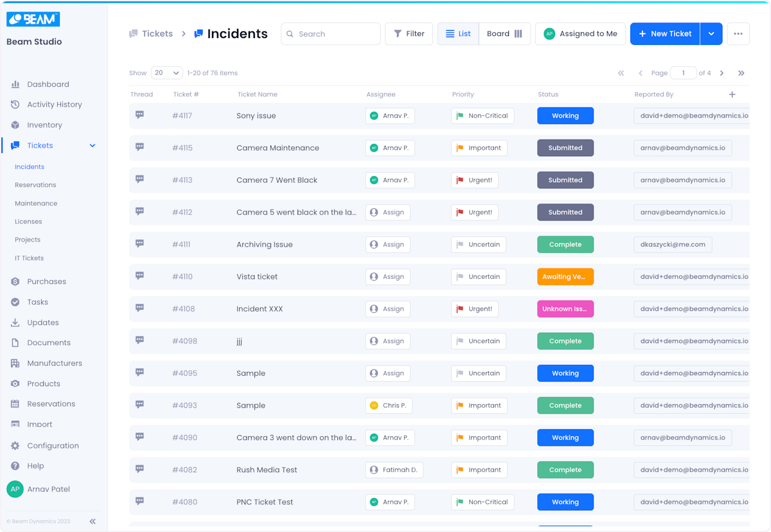The width and height of the screenshot is (771, 532).
Task: Click the Dashboard sidebar icon
Action: 15,84
